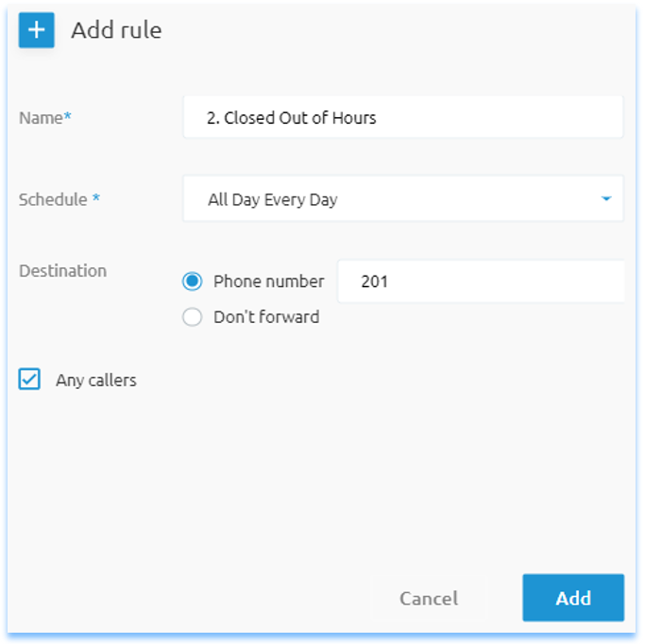Click the Name field containing Closed Out of Hours
The image size is (645, 644).
(403, 117)
